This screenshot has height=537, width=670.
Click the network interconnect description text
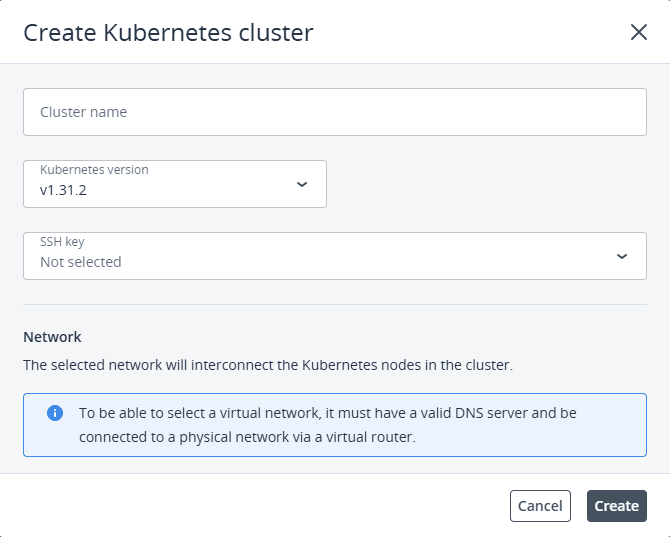(268, 365)
